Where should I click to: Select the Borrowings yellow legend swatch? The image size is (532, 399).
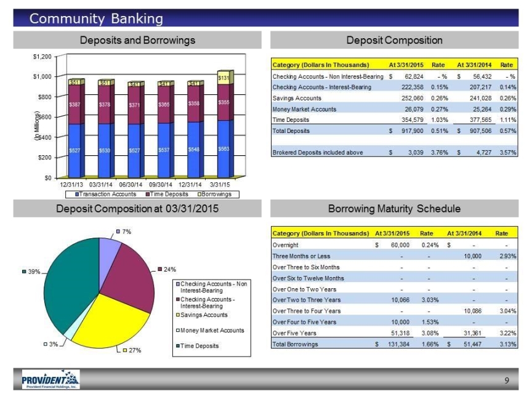(199, 195)
